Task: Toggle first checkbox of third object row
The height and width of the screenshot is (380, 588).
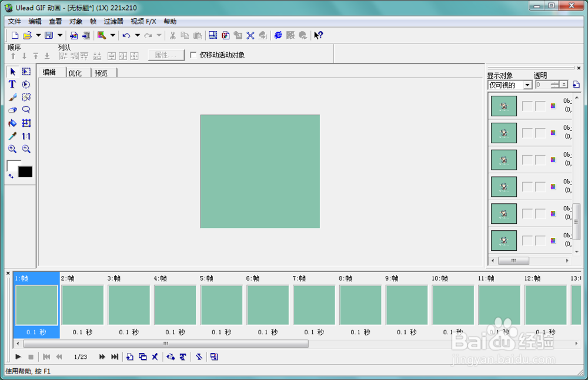Action: (x=527, y=160)
